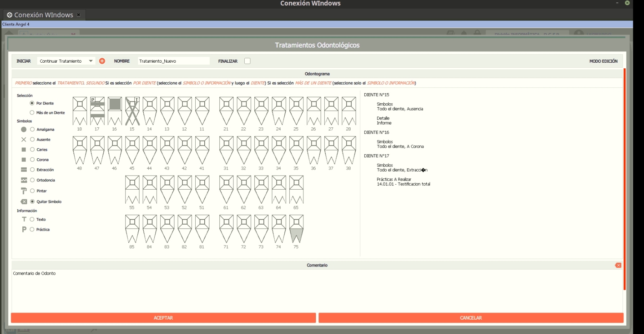Switch to the Conexión WIndows tab
The width and height of the screenshot is (644, 334).
pyautogui.click(x=44, y=15)
